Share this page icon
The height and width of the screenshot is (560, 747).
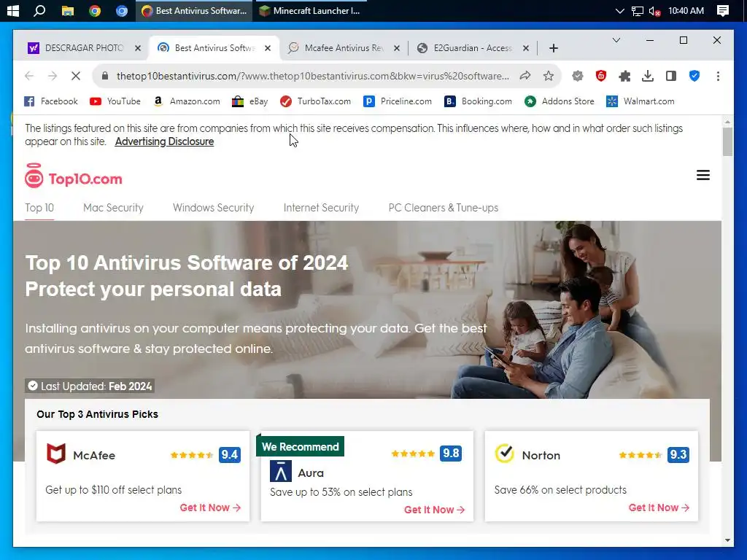click(x=525, y=76)
